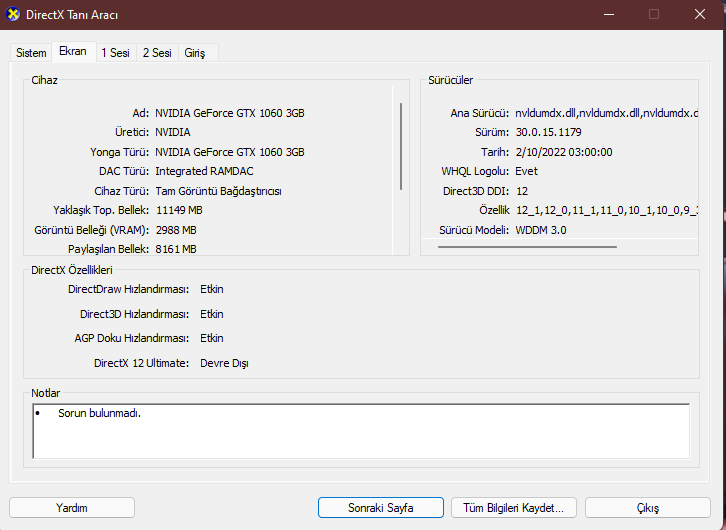The image size is (726, 530).
Task: Click the Ana Sürücü nvldumdx.dll value
Action: click(x=607, y=113)
